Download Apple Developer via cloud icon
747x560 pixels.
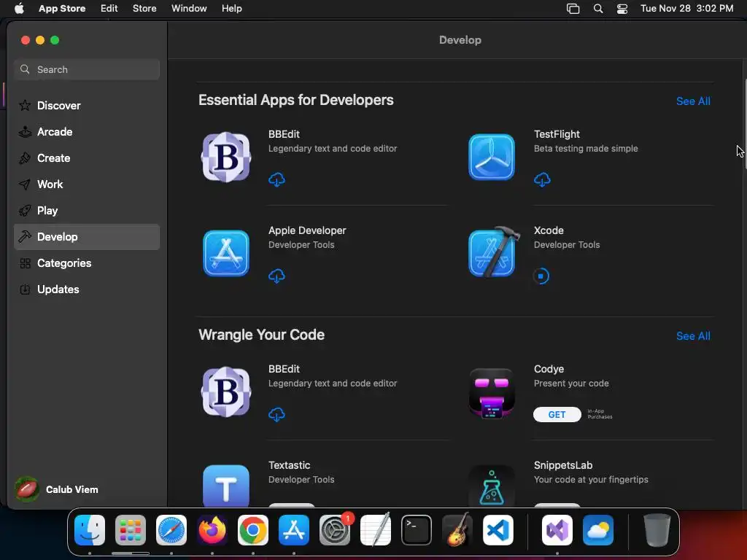(276, 276)
